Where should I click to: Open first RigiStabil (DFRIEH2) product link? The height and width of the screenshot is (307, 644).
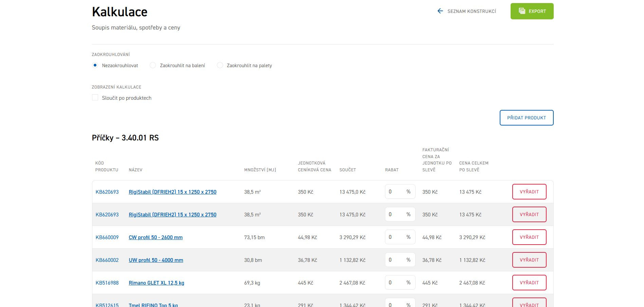pyautogui.click(x=172, y=192)
